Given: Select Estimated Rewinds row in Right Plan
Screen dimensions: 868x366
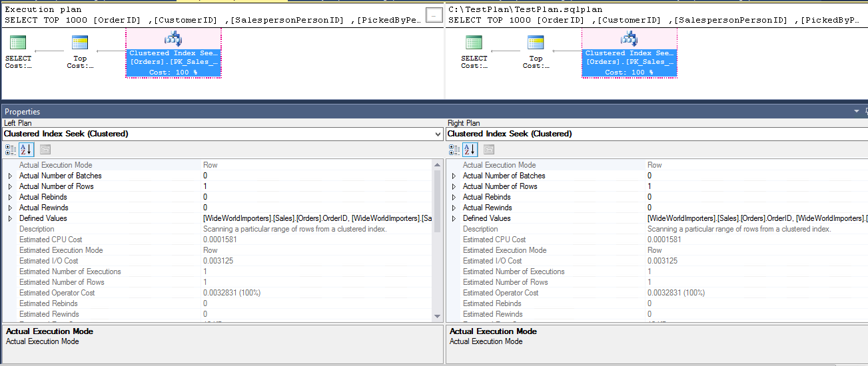Looking at the screenshot, I should point(657,314).
